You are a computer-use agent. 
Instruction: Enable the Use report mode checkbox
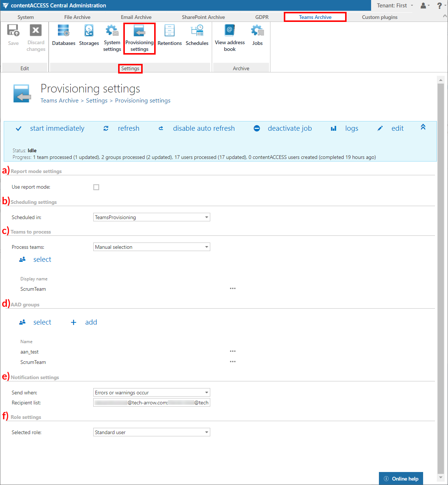pyautogui.click(x=96, y=187)
